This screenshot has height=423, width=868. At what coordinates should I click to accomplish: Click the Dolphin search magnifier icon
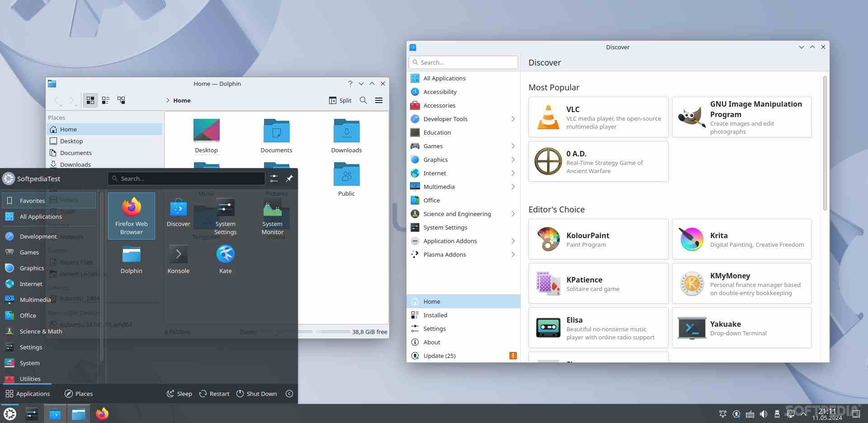(363, 100)
